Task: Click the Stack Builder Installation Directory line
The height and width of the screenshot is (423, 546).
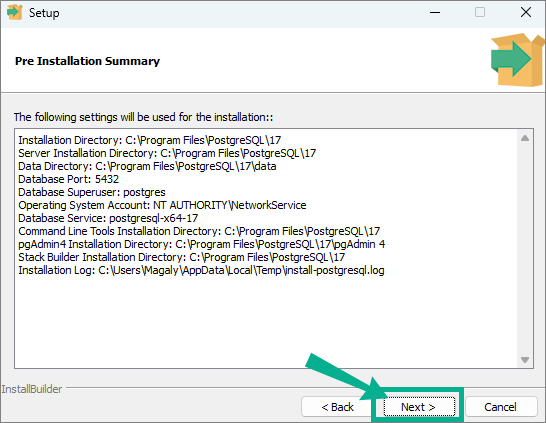Action: tap(181, 257)
